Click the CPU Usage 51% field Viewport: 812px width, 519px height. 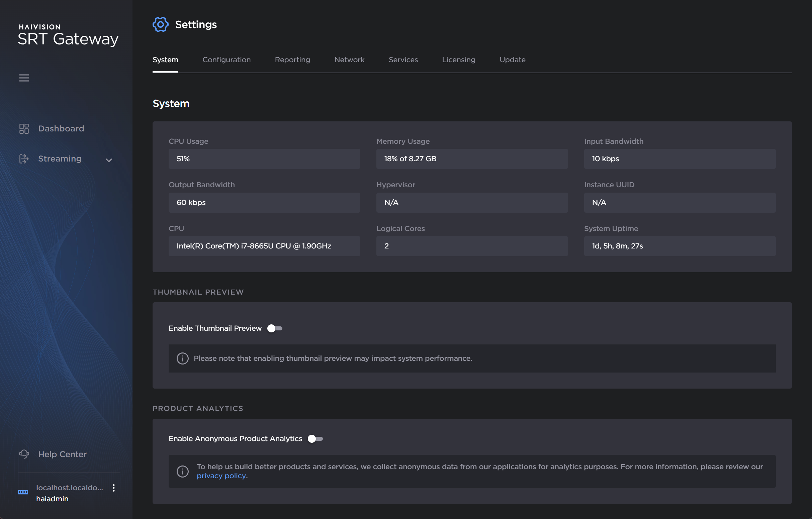click(264, 159)
